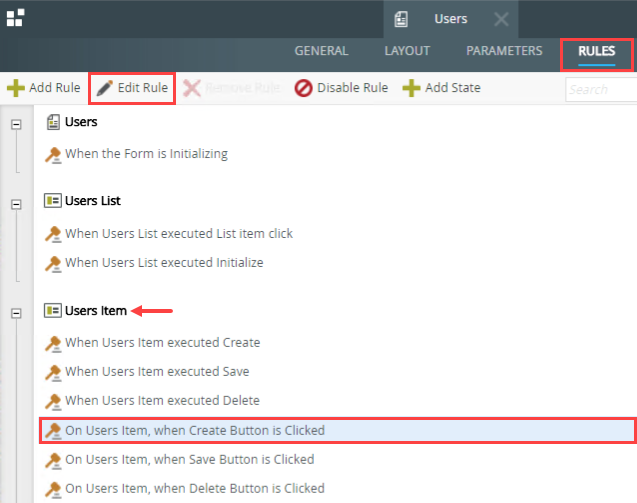
Task: Collapse the Users form group
Action: click(16, 124)
